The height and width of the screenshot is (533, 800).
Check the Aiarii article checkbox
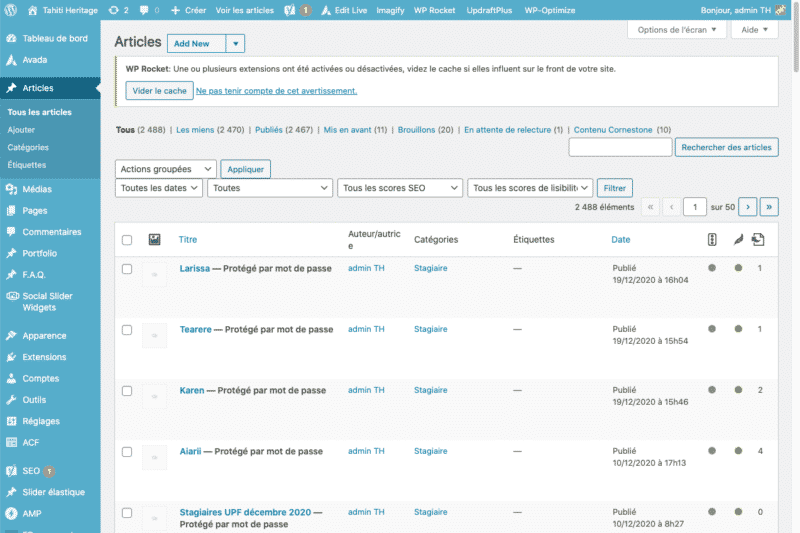[x=127, y=452]
